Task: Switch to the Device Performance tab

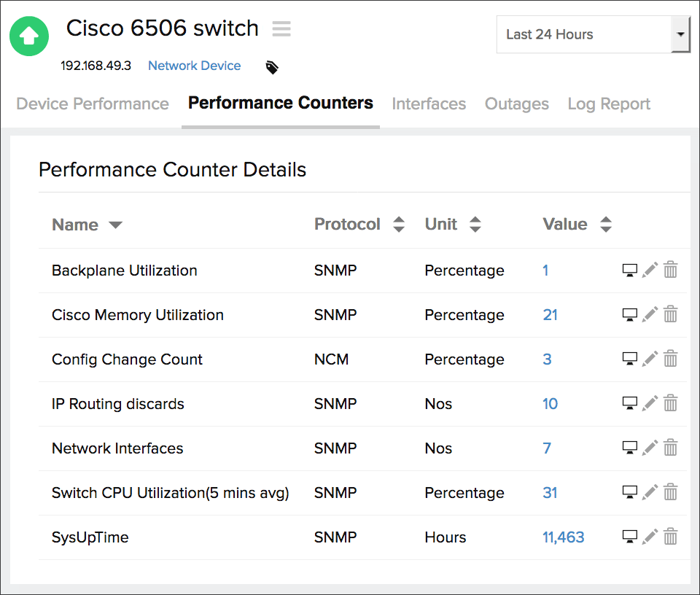Action: (93, 104)
